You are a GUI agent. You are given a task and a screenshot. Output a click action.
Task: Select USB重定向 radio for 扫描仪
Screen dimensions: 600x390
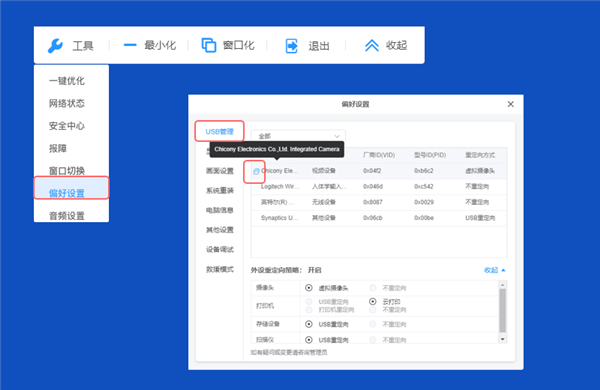309,339
